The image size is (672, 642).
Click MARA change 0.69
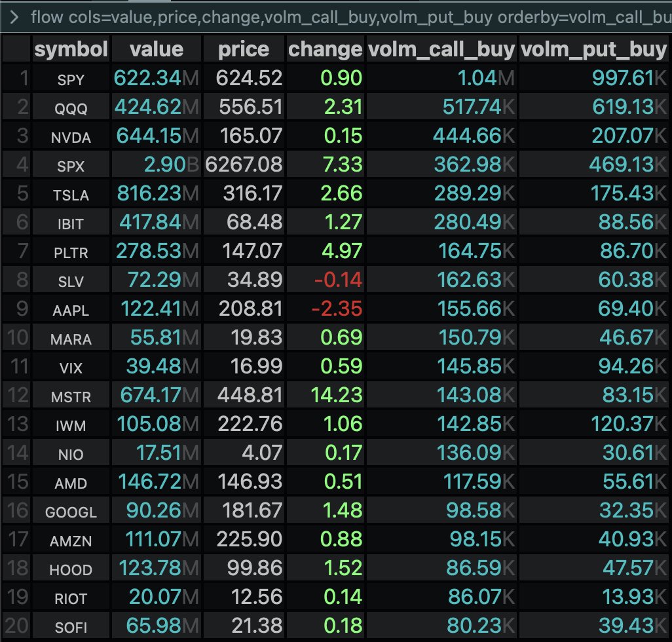pos(342,338)
